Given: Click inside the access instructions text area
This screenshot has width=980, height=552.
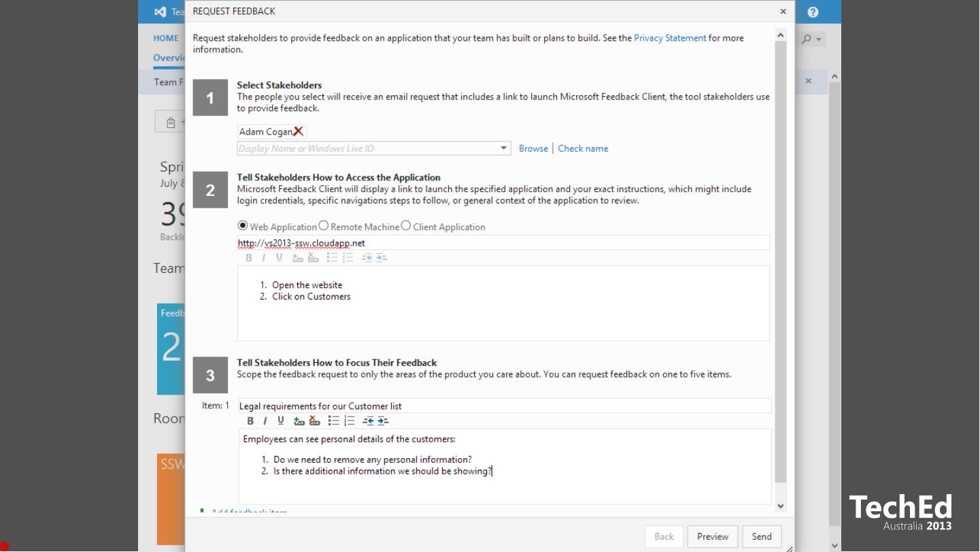Looking at the screenshot, I should [503, 304].
